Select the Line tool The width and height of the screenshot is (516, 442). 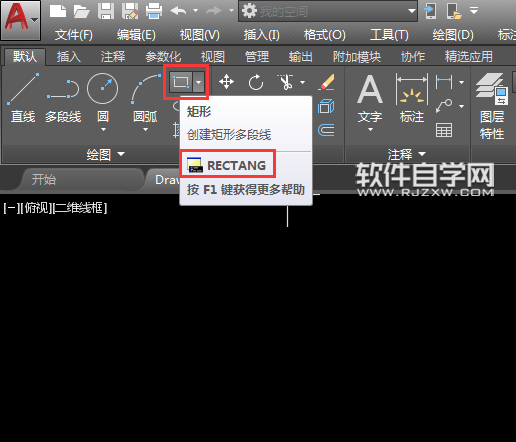pyautogui.click(x=23, y=97)
